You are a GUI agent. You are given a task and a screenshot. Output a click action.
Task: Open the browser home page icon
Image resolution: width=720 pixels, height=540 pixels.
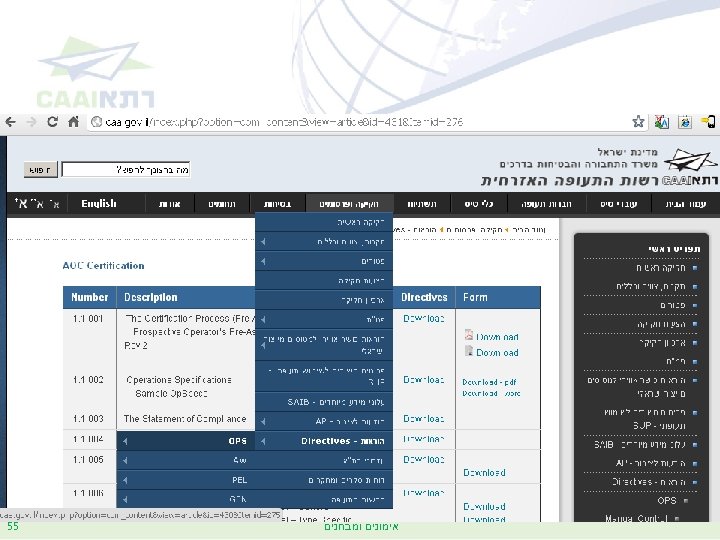pyautogui.click(x=73, y=122)
